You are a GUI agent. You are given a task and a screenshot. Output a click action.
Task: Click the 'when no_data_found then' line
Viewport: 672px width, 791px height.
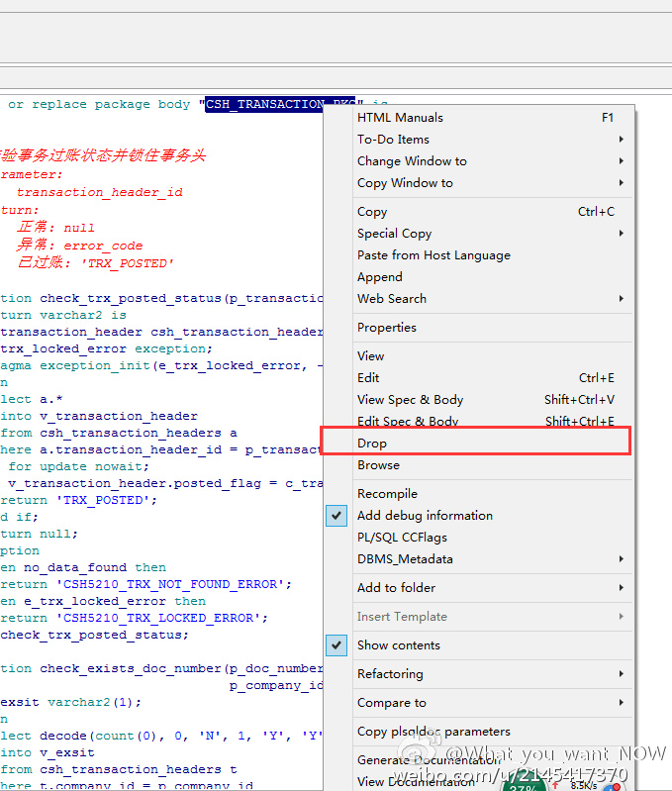(x=83, y=567)
